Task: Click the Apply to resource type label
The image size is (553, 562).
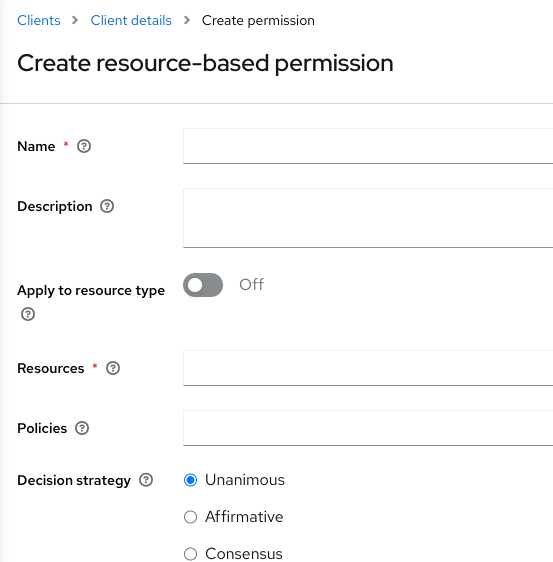Action: click(91, 291)
